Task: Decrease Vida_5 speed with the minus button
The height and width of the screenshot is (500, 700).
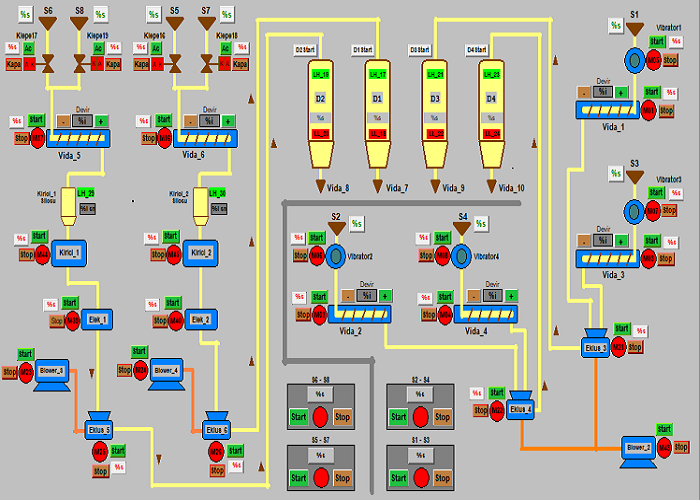Action: pyautogui.click(x=62, y=120)
